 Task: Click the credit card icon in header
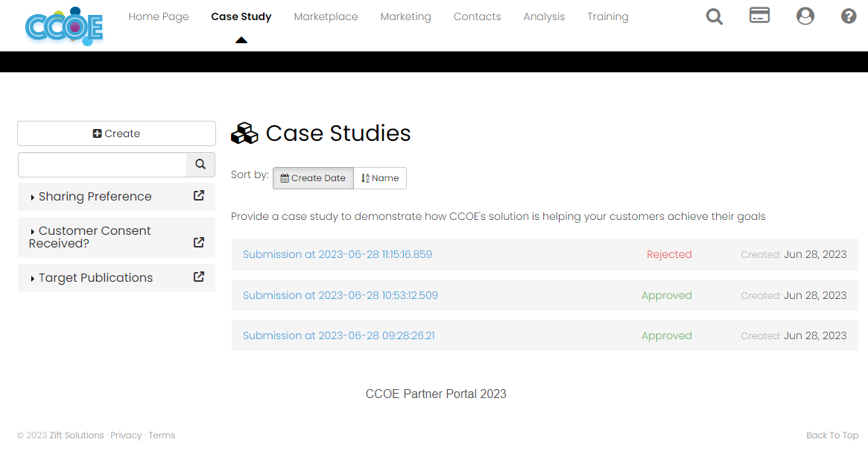[759, 16]
